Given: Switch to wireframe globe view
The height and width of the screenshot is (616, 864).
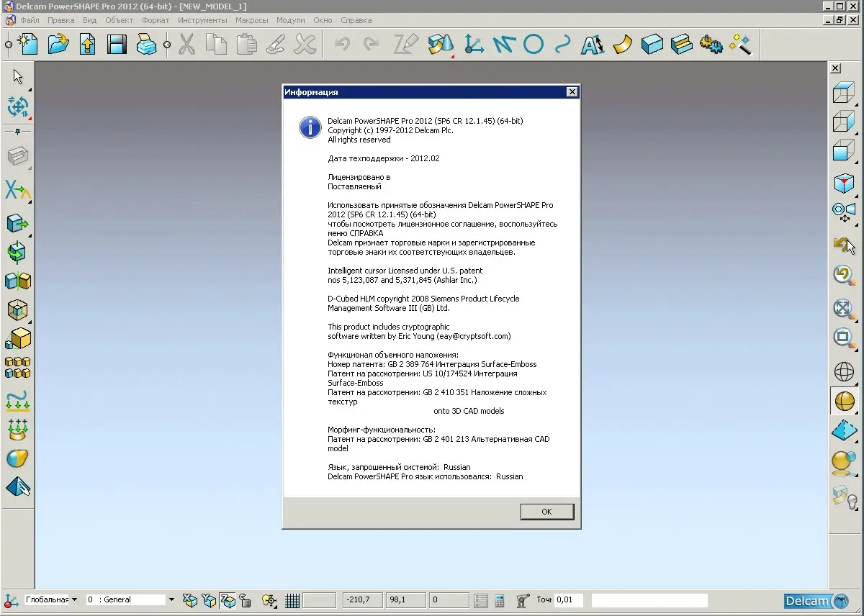Looking at the screenshot, I should coord(843,371).
